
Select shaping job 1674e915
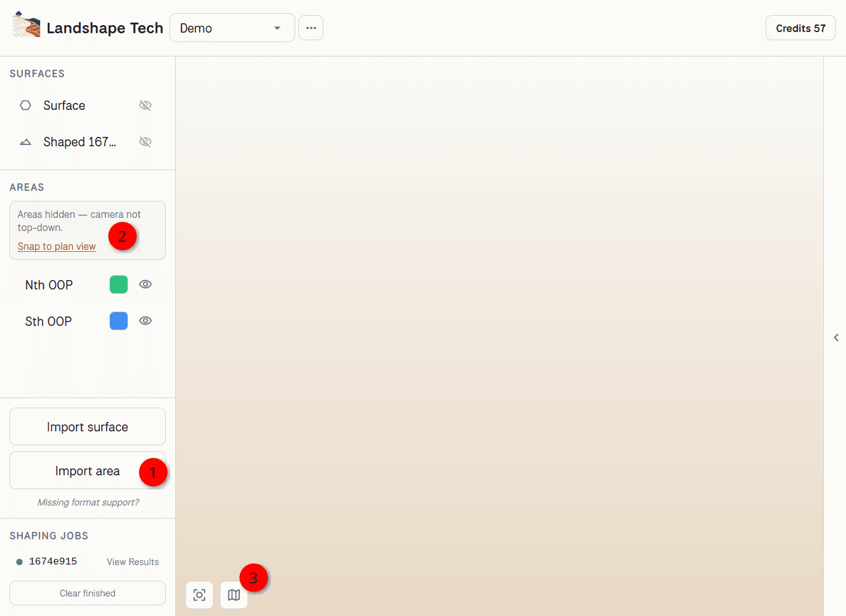coord(53,561)
